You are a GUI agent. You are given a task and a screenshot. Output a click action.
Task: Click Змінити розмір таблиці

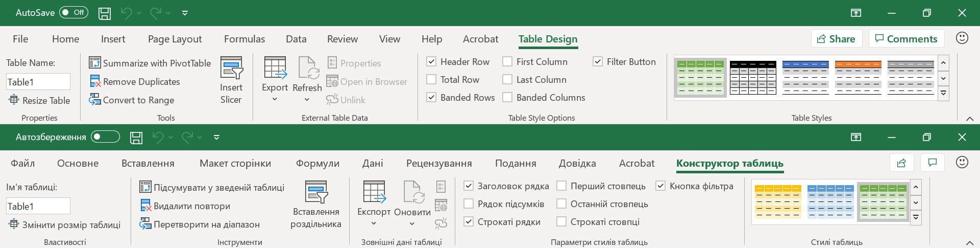pyautogui.click(x=65, y=224)
